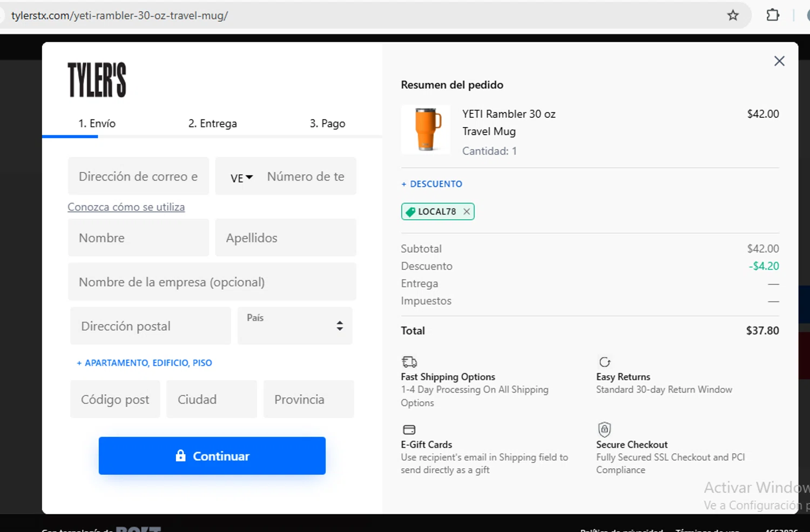Expand Apartamento, Edificio, Piso field
The height and width of the screenshot is (532, 810).
coord(144,363)
